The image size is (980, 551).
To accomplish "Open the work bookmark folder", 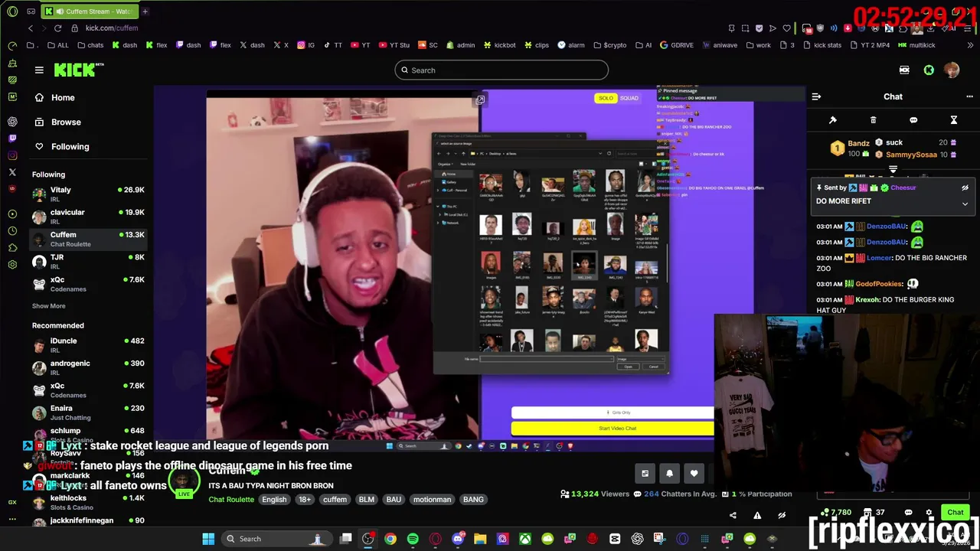I will 758,45.
